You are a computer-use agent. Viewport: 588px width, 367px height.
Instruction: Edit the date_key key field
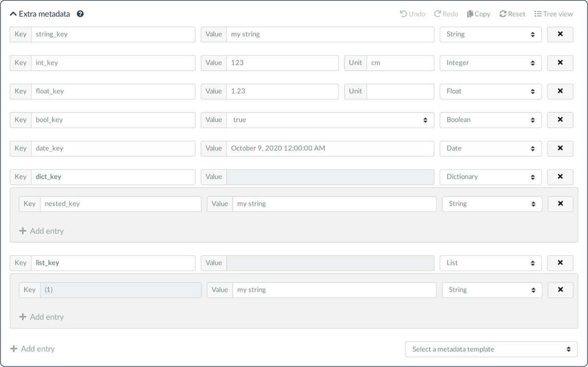(113, 148)
